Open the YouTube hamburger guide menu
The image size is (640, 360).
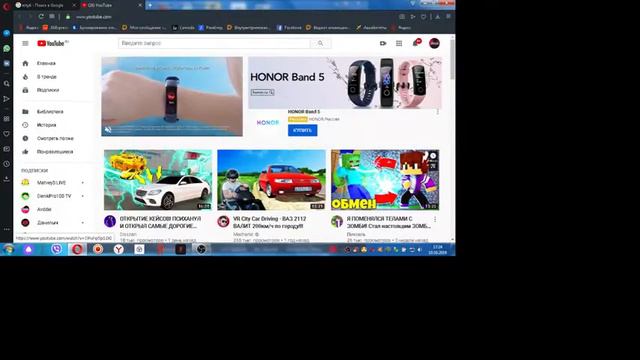tap(25, 43)
